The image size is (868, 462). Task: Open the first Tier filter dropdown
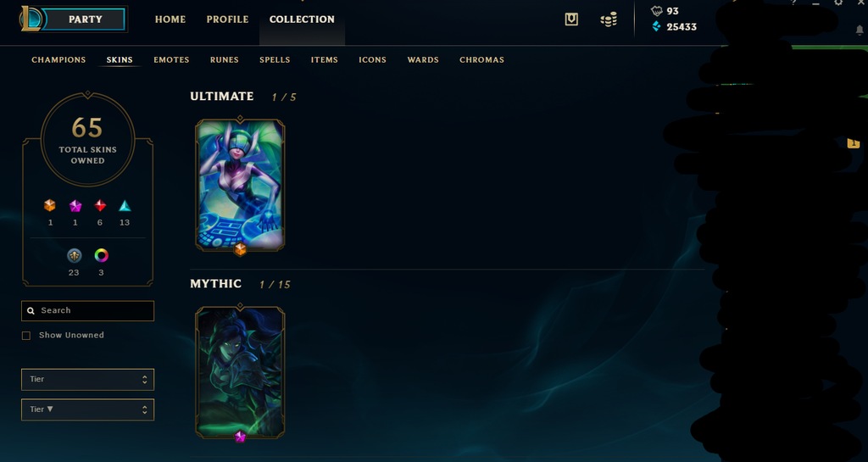87,380
